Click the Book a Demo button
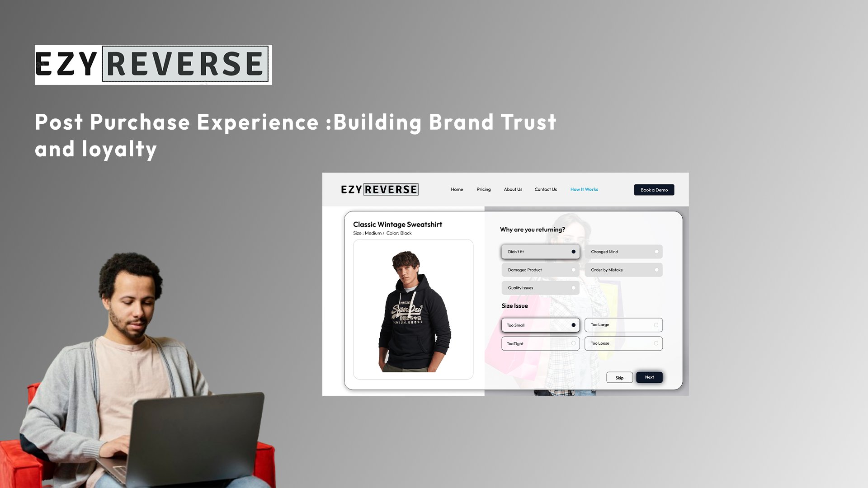 pyautogui.click(x=654, y=189)
